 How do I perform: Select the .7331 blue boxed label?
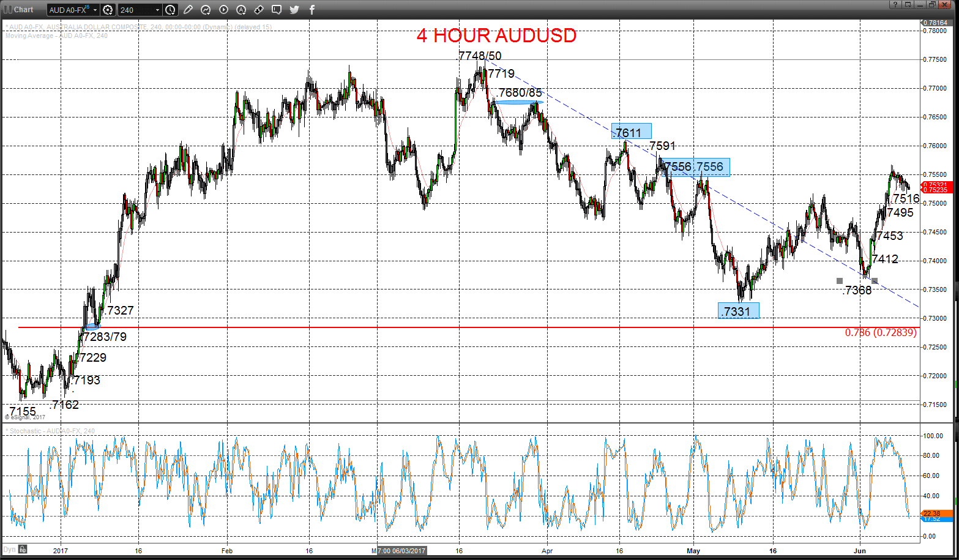(739, 311)
